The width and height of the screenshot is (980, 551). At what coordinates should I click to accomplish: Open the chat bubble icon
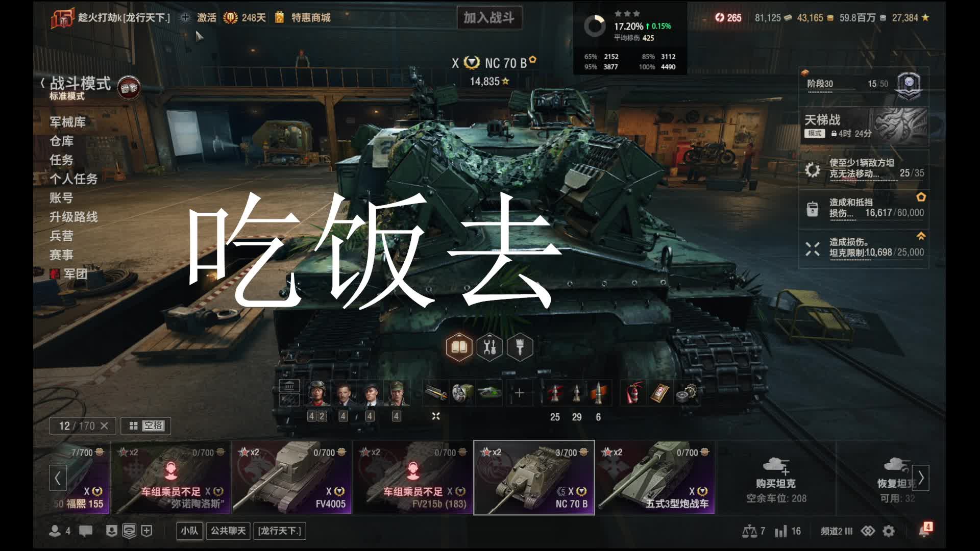point(86,531)
